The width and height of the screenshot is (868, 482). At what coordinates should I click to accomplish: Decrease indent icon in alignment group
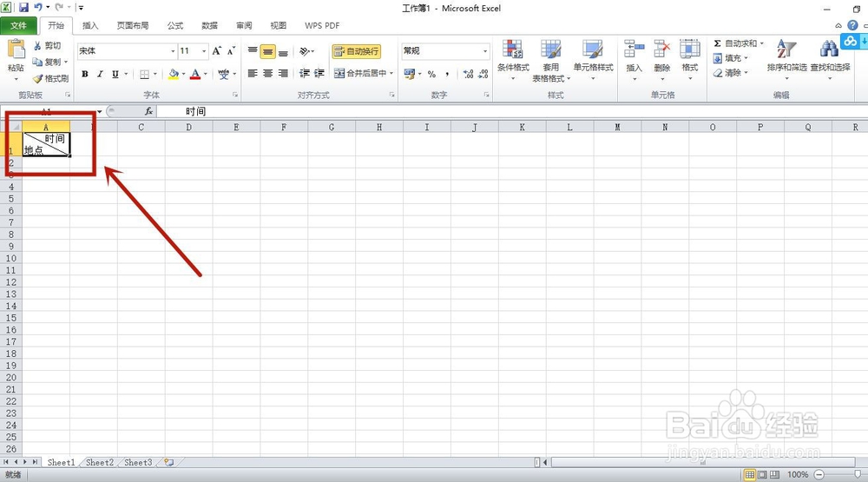point(305,73)
